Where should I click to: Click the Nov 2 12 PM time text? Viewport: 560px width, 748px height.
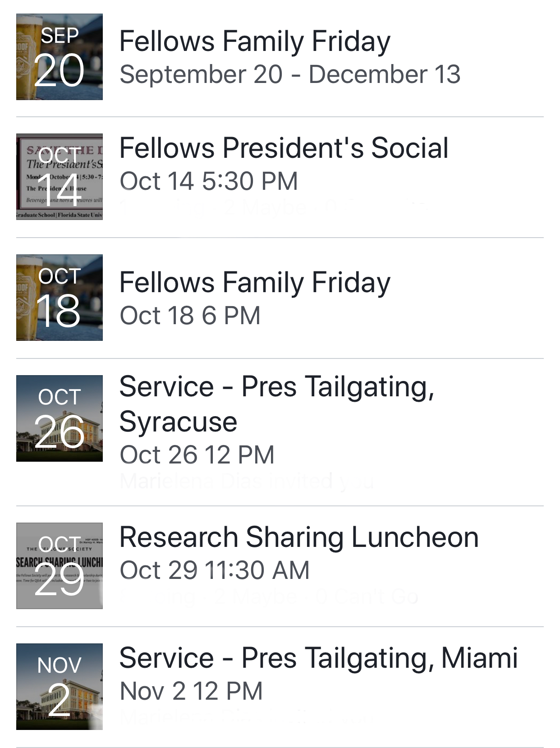[191, 691]
